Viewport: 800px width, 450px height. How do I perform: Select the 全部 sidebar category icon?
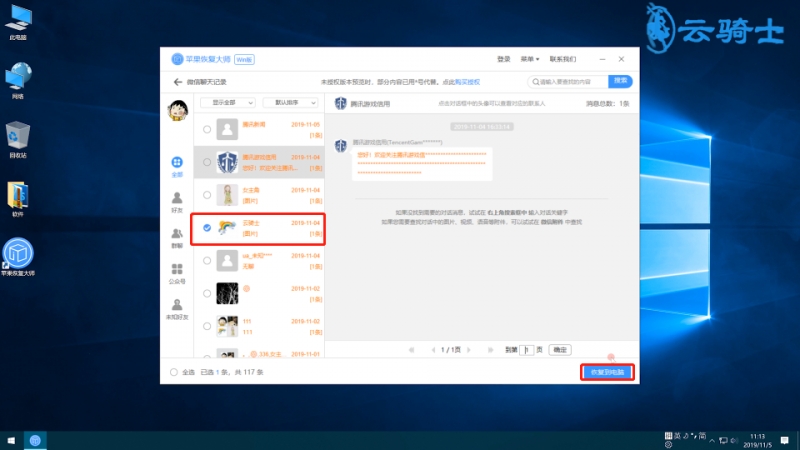pyautogui.click(x=177, y=162)
